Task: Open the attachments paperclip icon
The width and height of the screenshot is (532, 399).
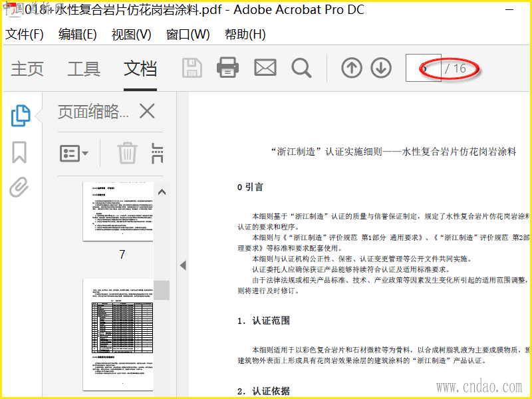Action: 19,187
